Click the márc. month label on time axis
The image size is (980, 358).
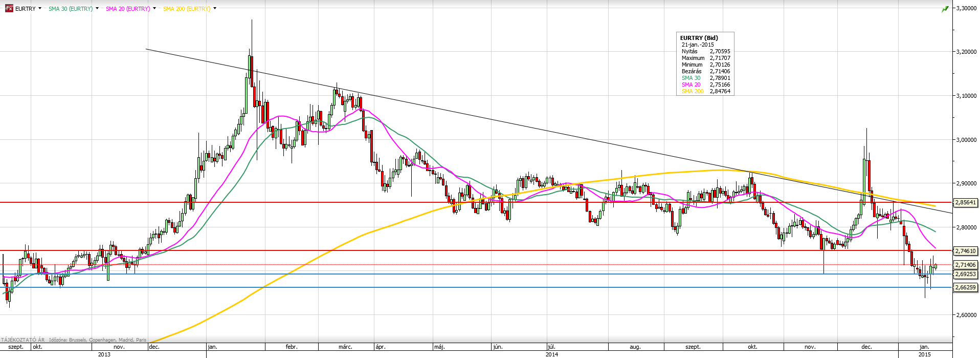pyautogui.click(x=345, y=347)
